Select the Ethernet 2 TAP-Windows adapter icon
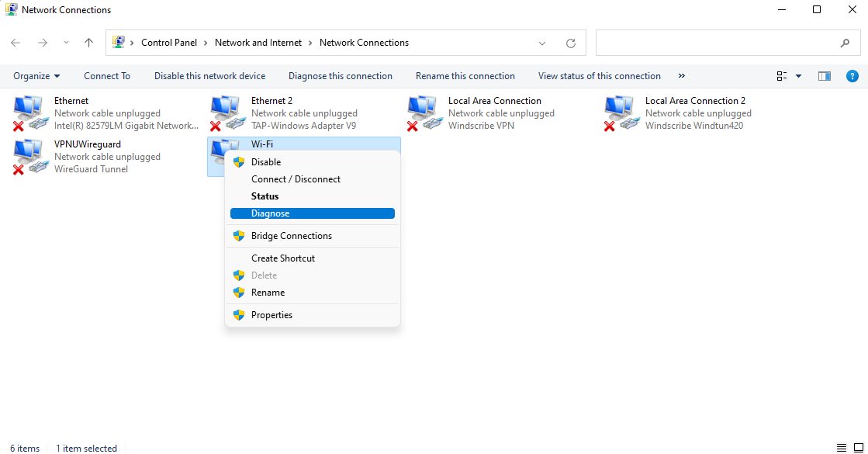This screenshot has height=454, width=868. click(x=225, y=113)
